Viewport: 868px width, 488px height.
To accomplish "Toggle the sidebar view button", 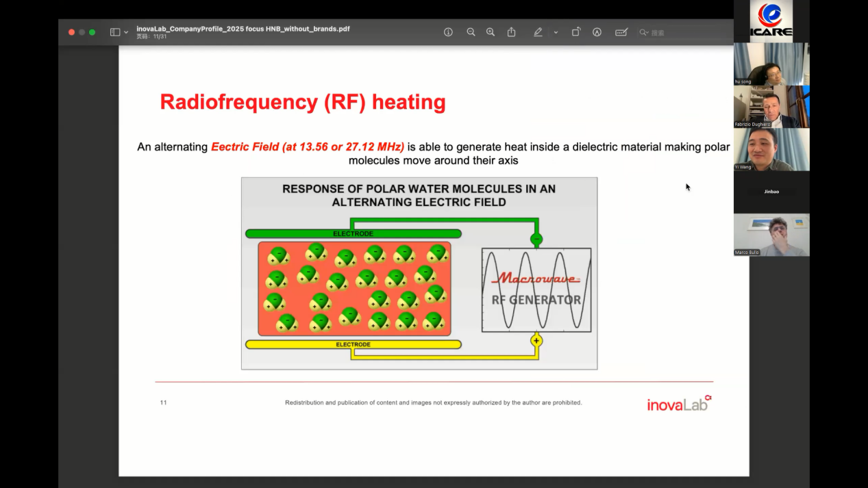I will click(x=115, y=32).
